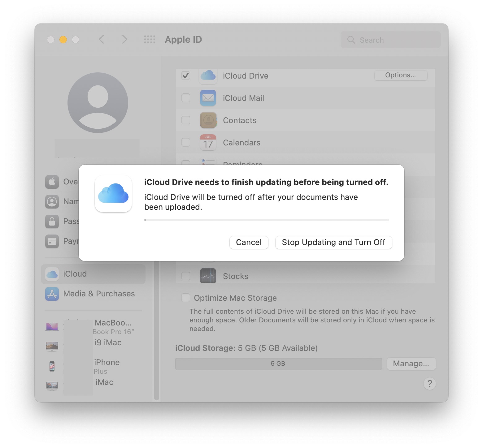Click the Stocks app icon
This screenshot has width=483, height=448.
click(208, 275)
